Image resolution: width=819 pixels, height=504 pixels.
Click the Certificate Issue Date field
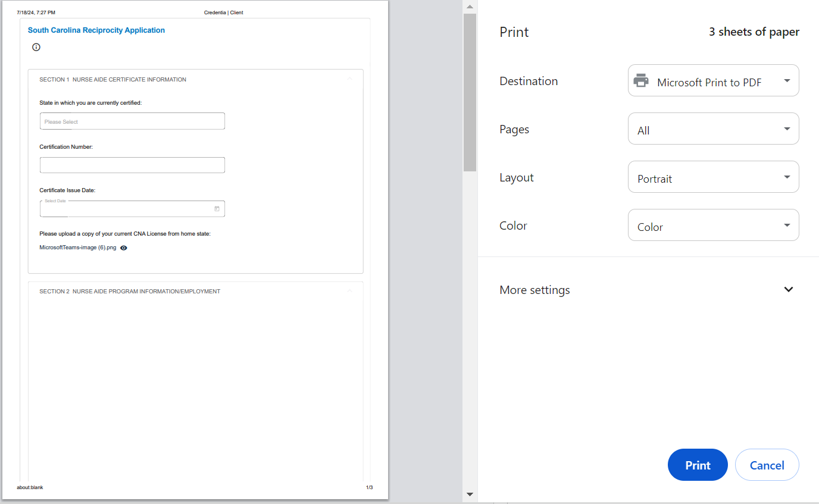click(x=126, y=209)
